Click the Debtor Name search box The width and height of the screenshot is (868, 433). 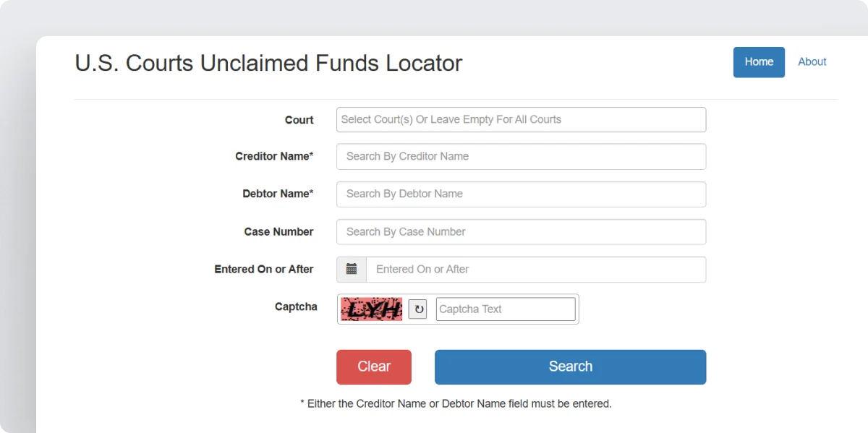[x=520, y=194]
